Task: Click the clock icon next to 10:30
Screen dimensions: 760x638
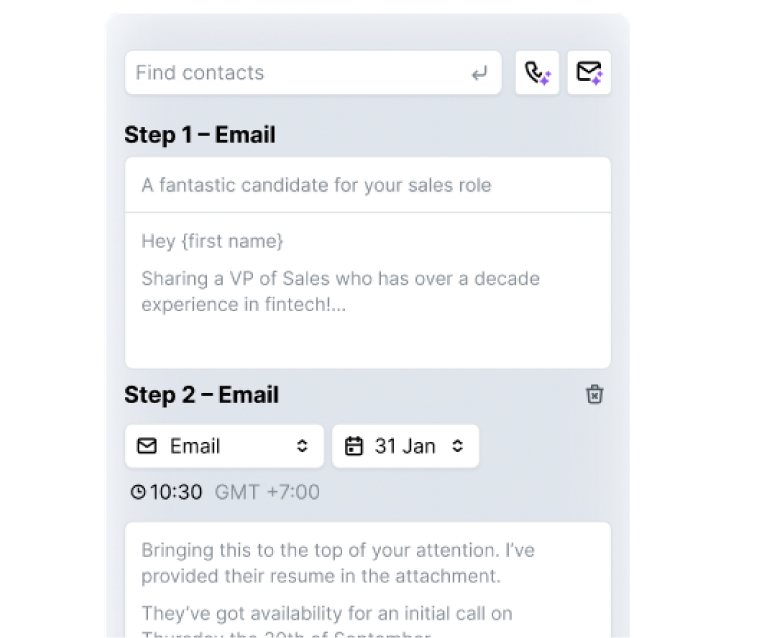Action: (138, 492)
